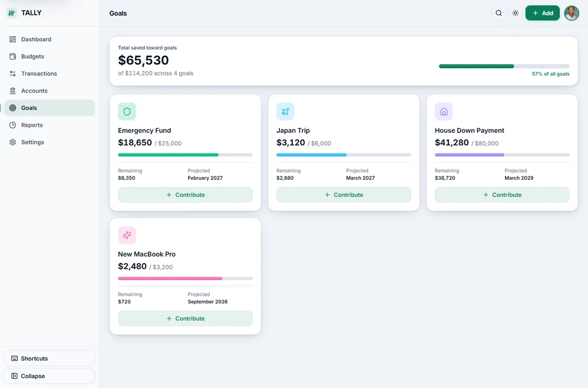The image size is (588, 388).
Task: Click the March 2029 projected date
Action: [519, 178]
